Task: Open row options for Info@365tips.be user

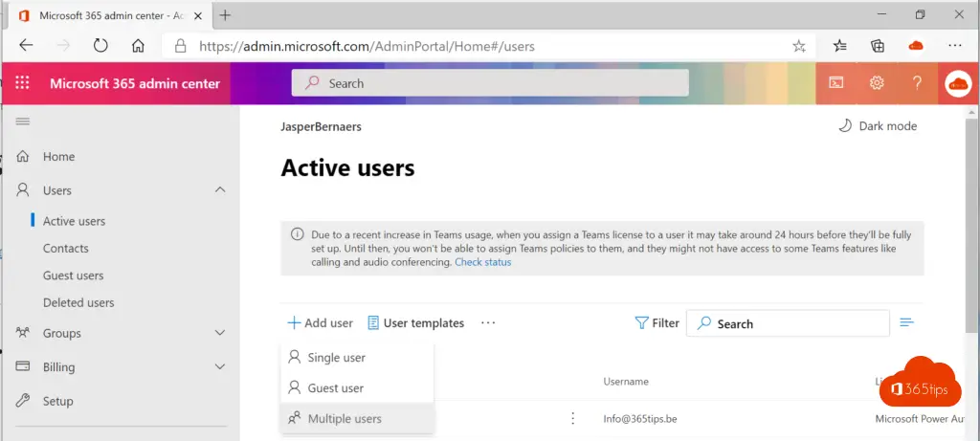Action: point(572,418)
